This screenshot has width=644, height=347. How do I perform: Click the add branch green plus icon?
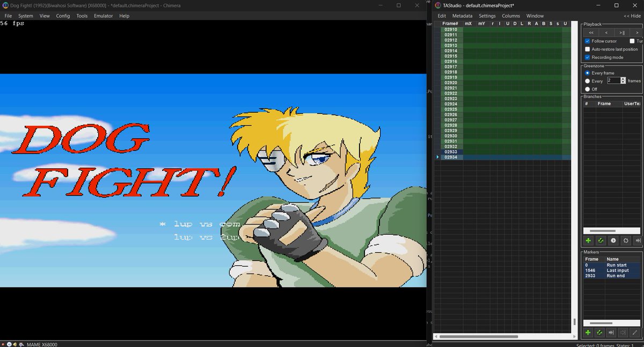[x=588, y=241]
